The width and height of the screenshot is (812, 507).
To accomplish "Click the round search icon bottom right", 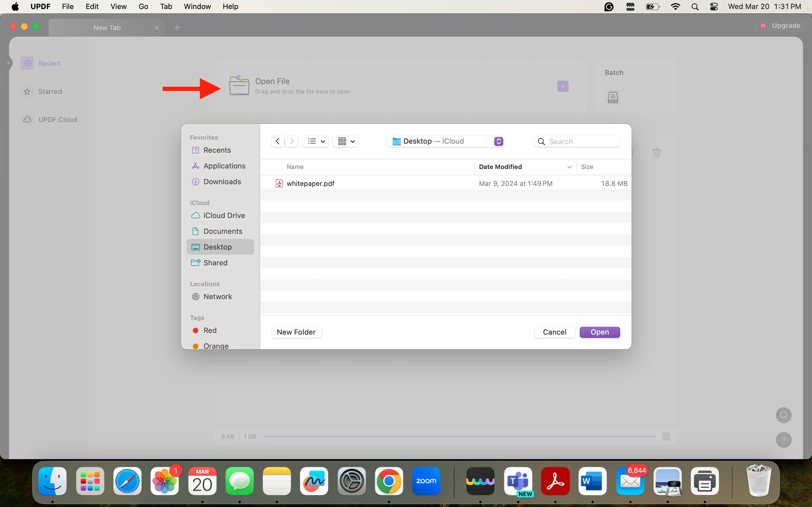I will [784, 415].
